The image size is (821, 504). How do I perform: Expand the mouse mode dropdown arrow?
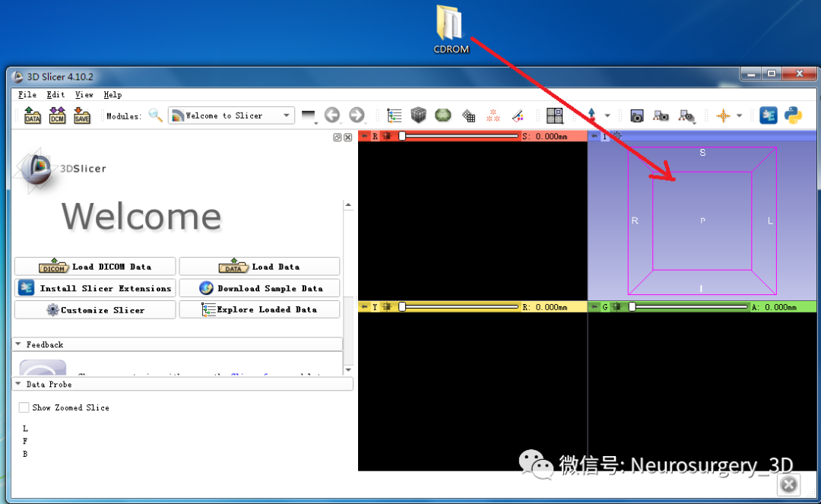(x=607, y=116)
